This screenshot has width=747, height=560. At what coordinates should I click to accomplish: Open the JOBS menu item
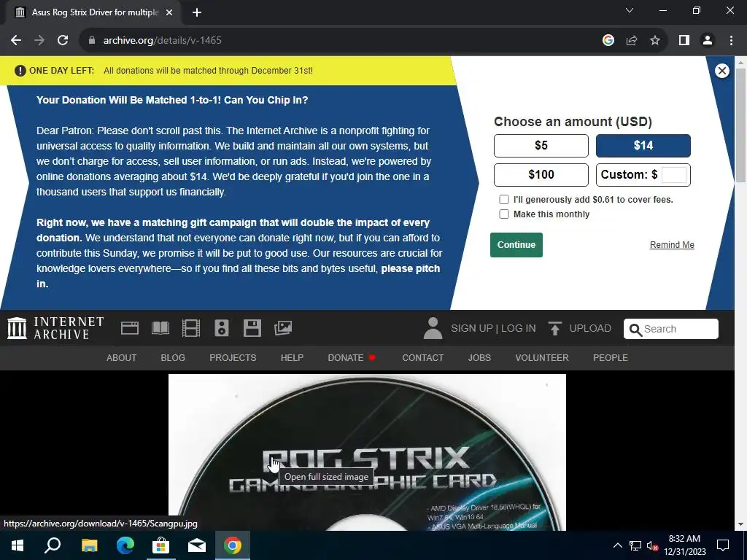479,357
